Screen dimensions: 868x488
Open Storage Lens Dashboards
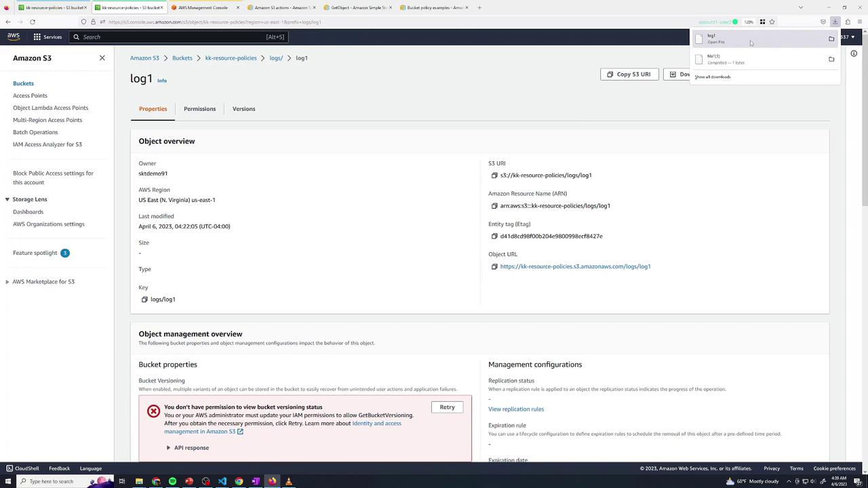[x=28, y=212]
